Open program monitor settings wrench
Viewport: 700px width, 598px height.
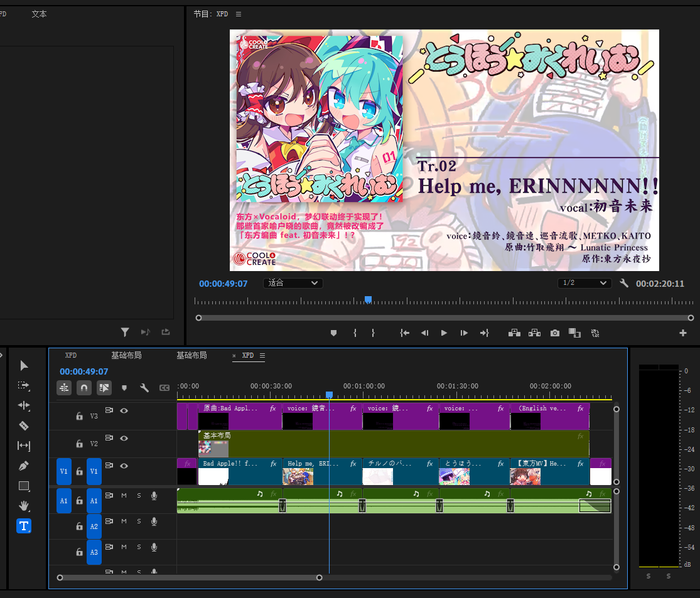tap(624, 283)
